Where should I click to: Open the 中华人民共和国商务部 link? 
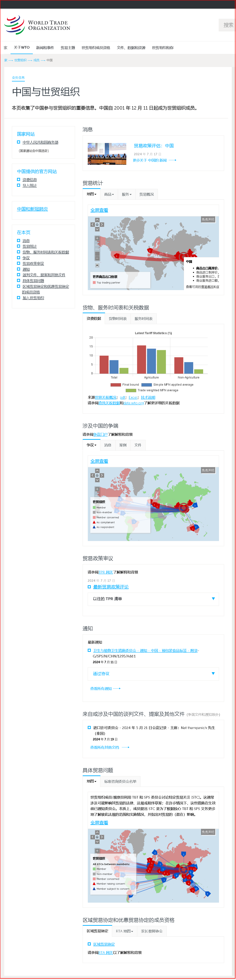pyautogui.click(x=40, y=142)
